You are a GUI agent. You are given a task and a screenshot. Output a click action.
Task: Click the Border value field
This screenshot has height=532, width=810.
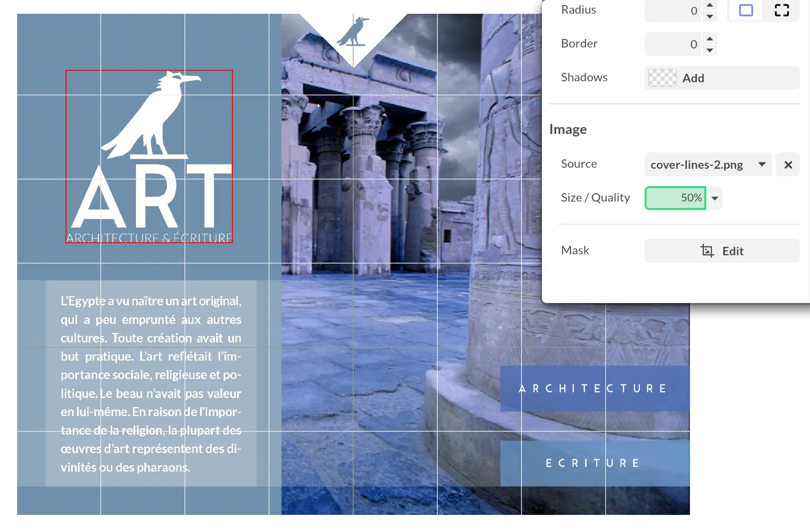(x=673, y=44)
